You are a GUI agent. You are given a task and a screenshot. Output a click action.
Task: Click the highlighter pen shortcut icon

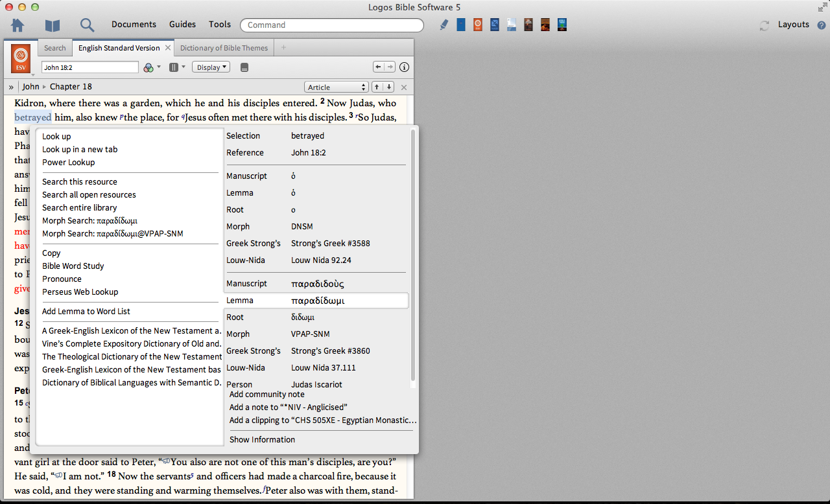tap(444, 25)
